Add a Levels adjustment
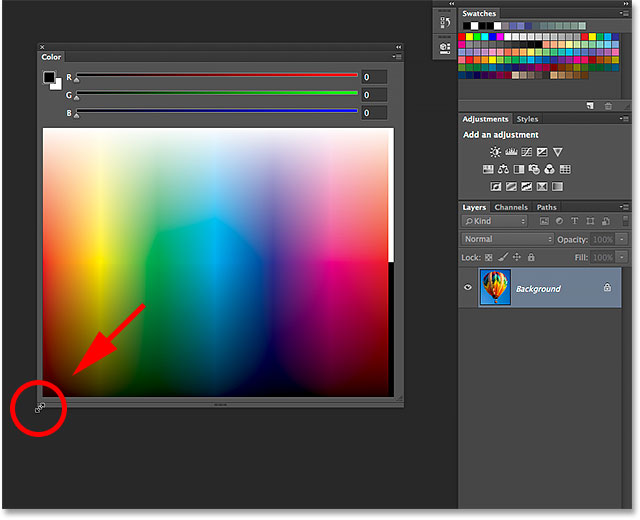 tap(512, 152)
